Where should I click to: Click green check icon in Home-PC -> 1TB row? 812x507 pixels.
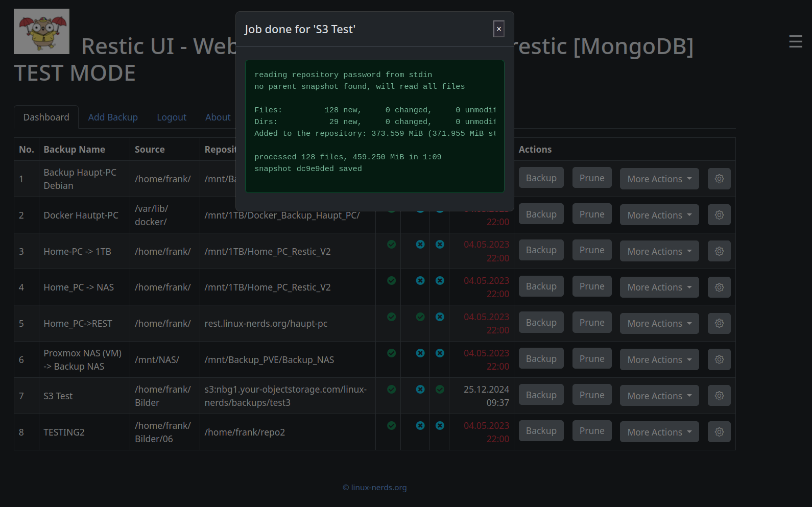392,245
